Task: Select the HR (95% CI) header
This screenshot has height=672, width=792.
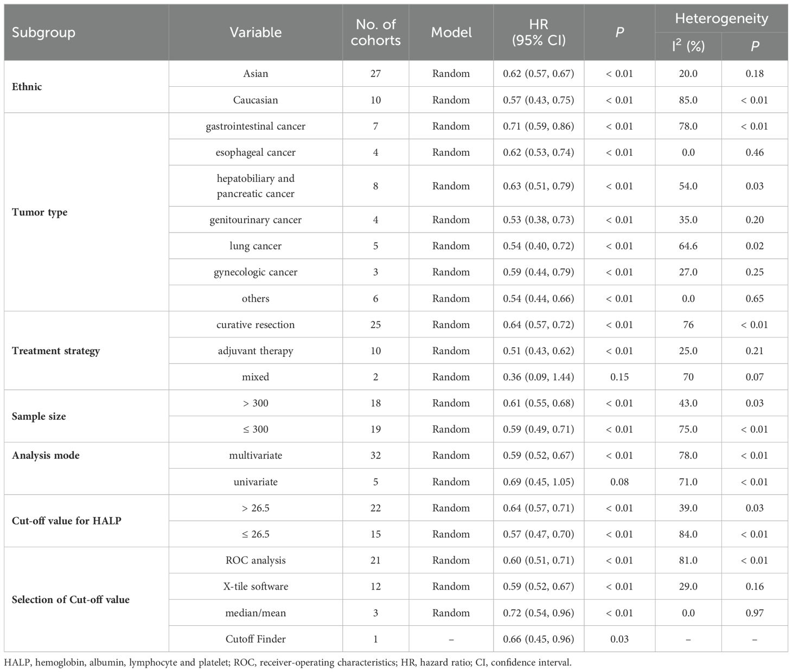Action: point(539,33)
